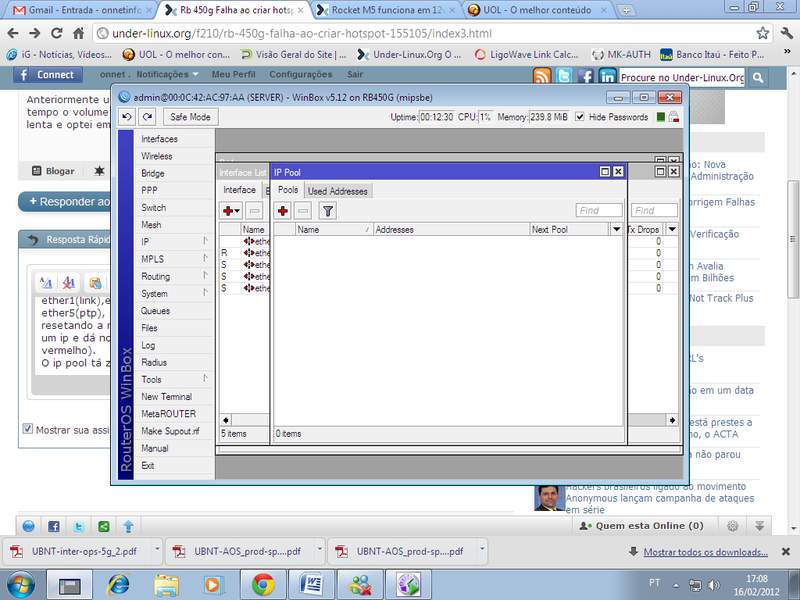
Task: Toggle Safe Mode in WinBox
Action: pos(190,117)
